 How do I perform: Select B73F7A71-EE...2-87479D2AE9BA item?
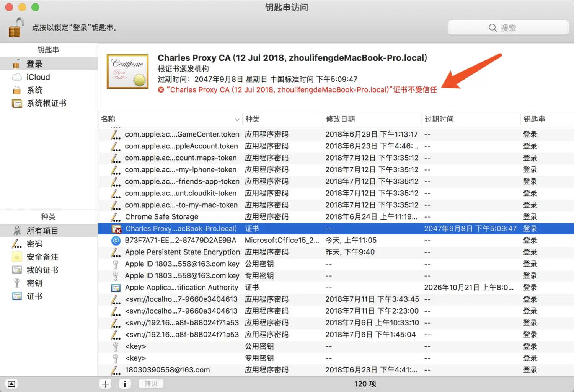point(336,241)
